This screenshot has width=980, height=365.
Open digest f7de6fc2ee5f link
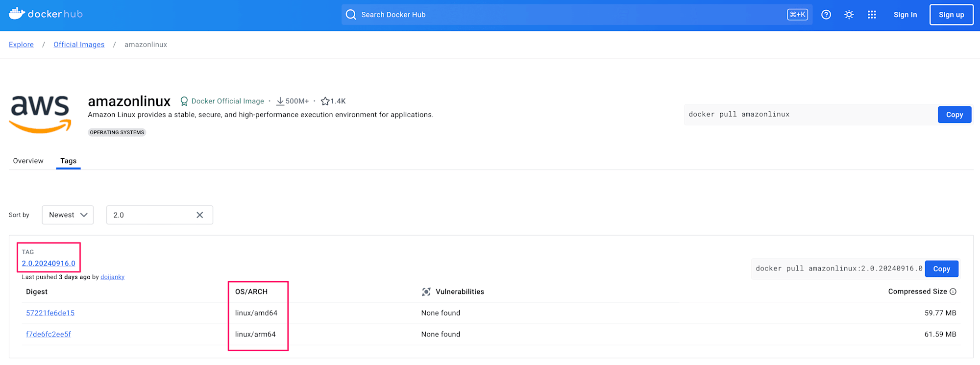click(x=48, y=334)
